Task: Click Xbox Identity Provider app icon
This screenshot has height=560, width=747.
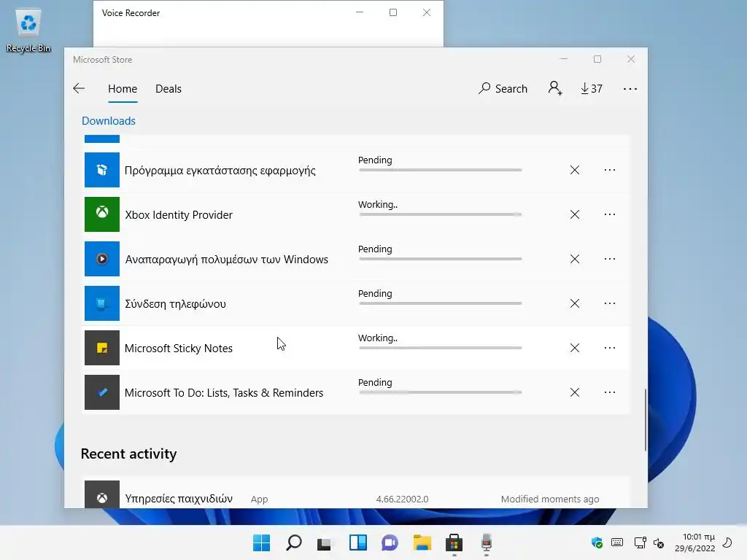Action: click(102, 214)
